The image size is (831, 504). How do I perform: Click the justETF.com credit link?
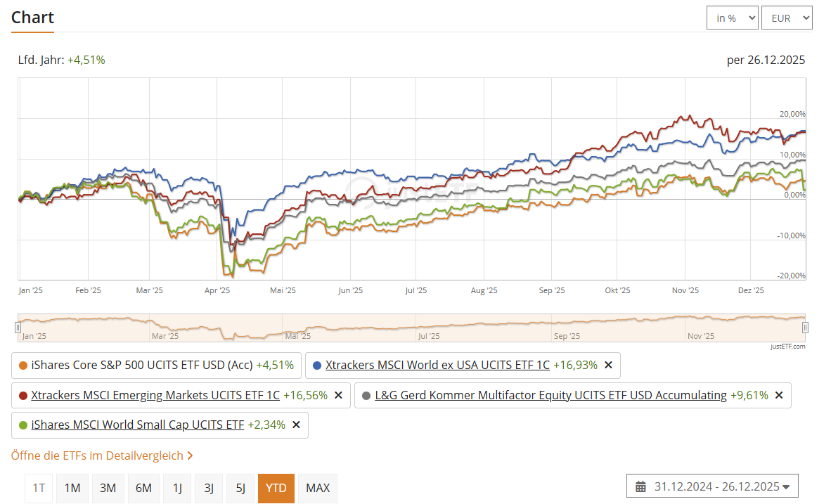pos(787,347)
